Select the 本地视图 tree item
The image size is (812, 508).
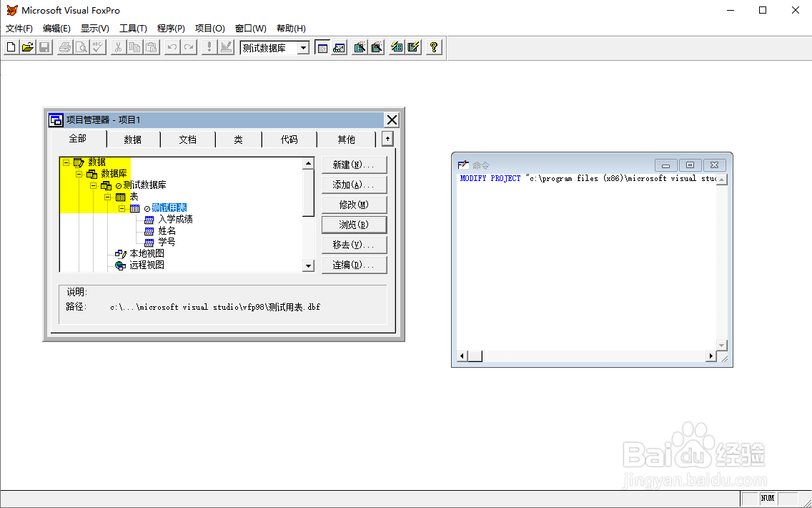coord(147,253)
